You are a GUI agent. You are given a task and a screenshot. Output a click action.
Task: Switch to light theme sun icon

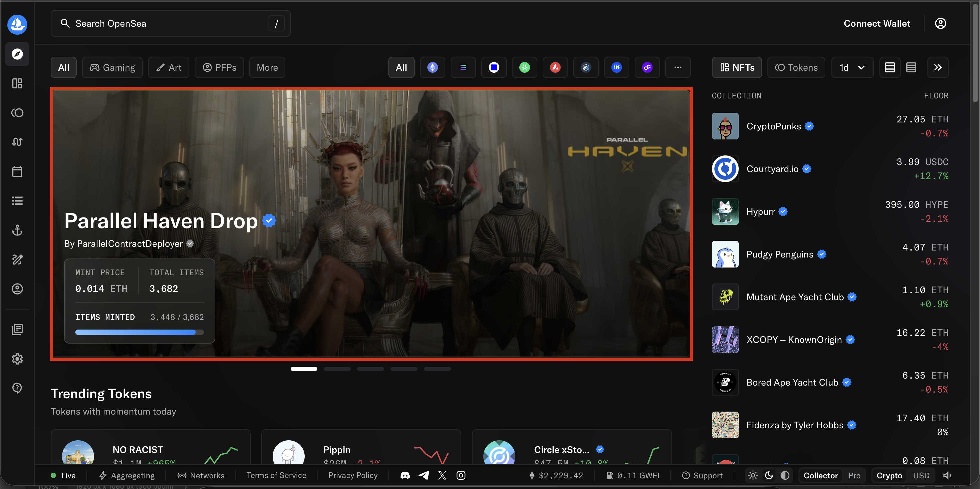click(753, 475)
